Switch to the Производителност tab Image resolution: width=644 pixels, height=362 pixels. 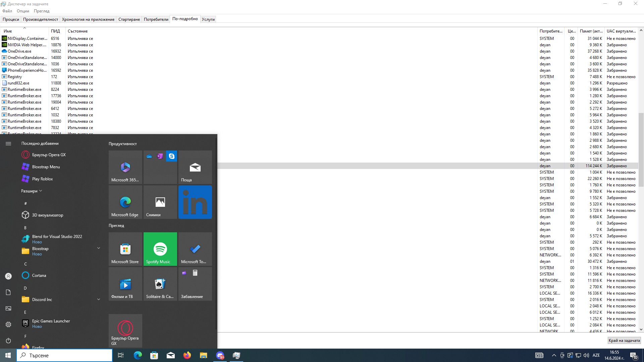pos(40,19)
